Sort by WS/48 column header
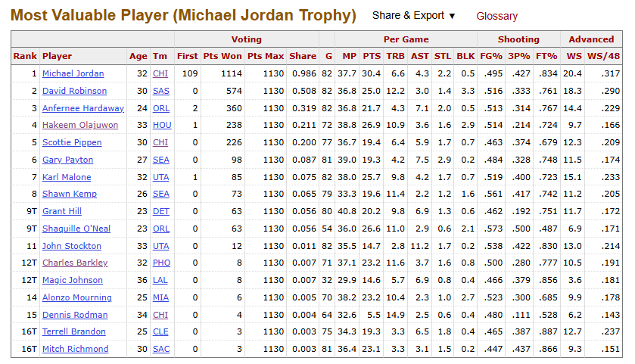Viewport: 635px width, 364px height. click(603, 56)
